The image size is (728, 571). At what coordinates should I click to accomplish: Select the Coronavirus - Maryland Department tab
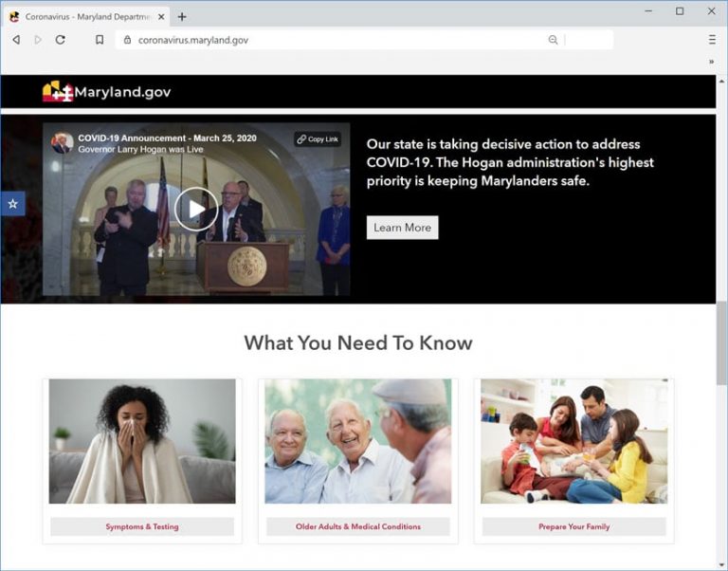87,17
